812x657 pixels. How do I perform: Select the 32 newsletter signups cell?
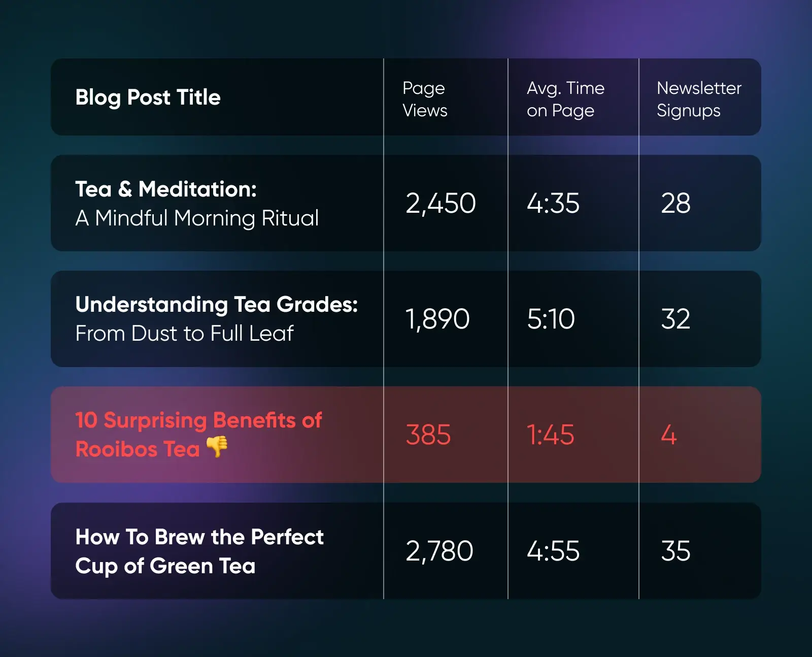(x=675, y=319)
